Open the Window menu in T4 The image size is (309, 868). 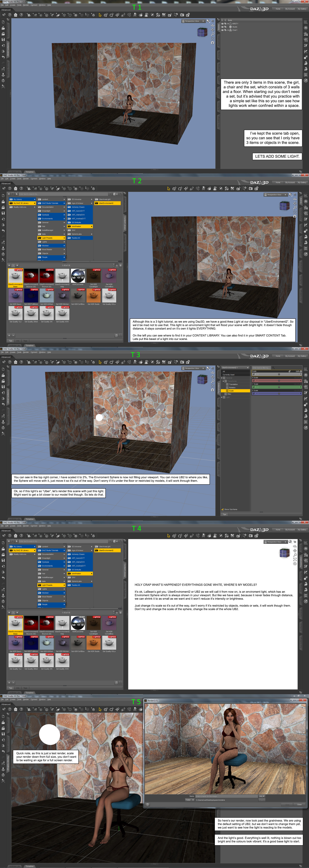click(42, 526)
